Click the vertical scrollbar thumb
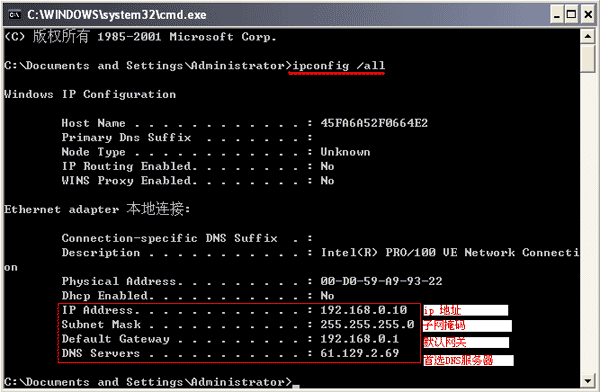Viewport: 600px width, 392px height. click(x=587, y=58)
